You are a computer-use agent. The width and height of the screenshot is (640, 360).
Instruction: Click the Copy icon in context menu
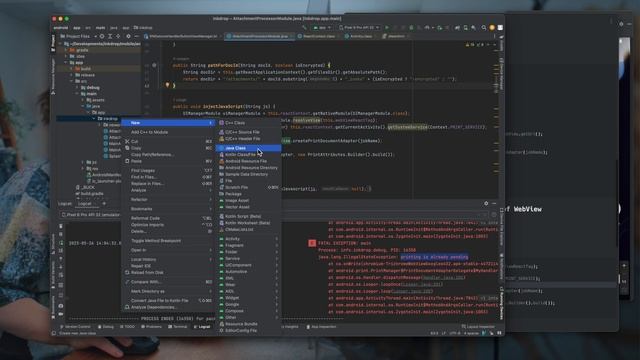(127, 148)
